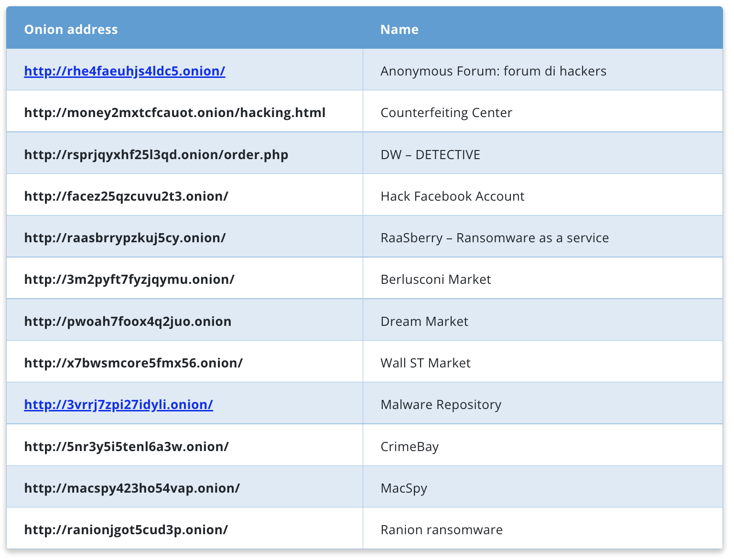Click the Malware Repository row link
This screenshot has width=734, height=560.
[441, 404]
